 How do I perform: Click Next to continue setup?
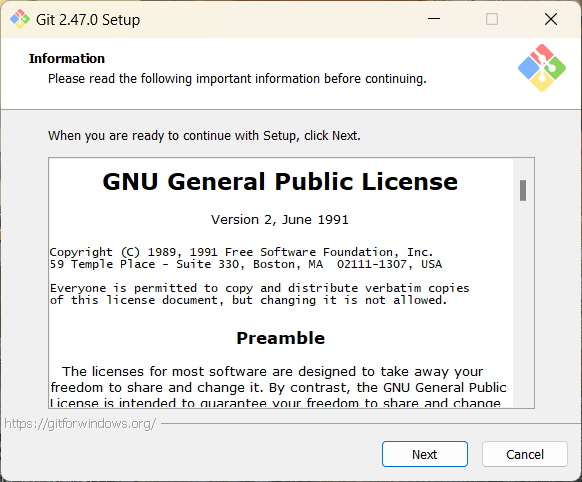pyautogui.click(x=425, y=454)
